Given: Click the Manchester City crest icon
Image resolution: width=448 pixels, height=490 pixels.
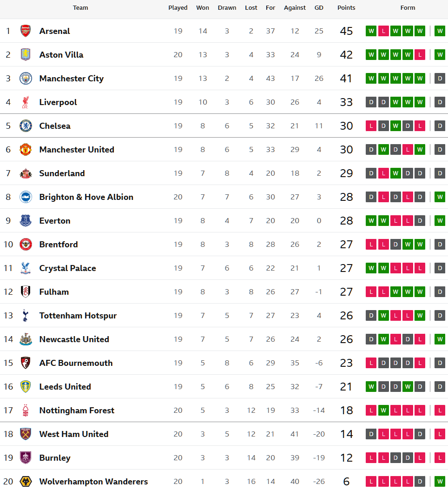Looking at the screenshot, I should 26,79.
